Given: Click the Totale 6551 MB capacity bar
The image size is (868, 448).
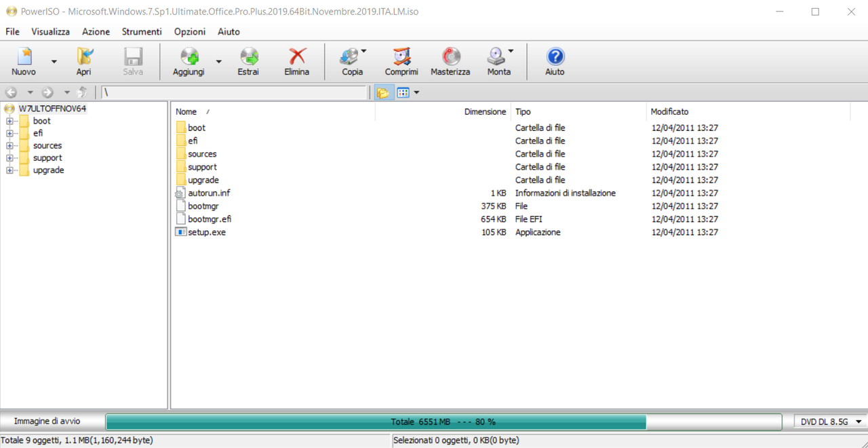Looking at the screenshot, I should (443, 422).
